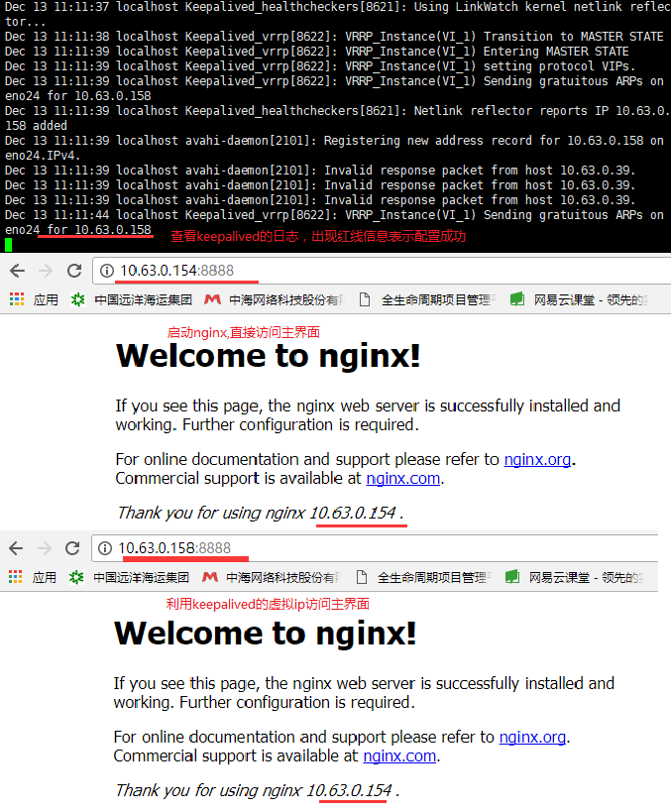The height and width of the screenshot is (812, 671).
Task: Click nginx.org link on lower welcome page
Action: [532, 737]
